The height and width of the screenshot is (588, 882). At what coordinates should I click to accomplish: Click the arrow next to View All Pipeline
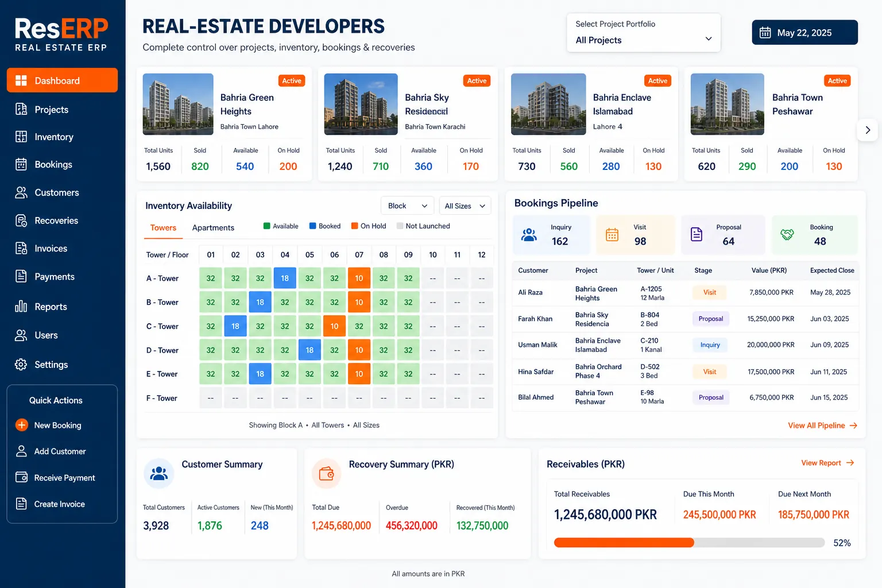coord(853,425)
